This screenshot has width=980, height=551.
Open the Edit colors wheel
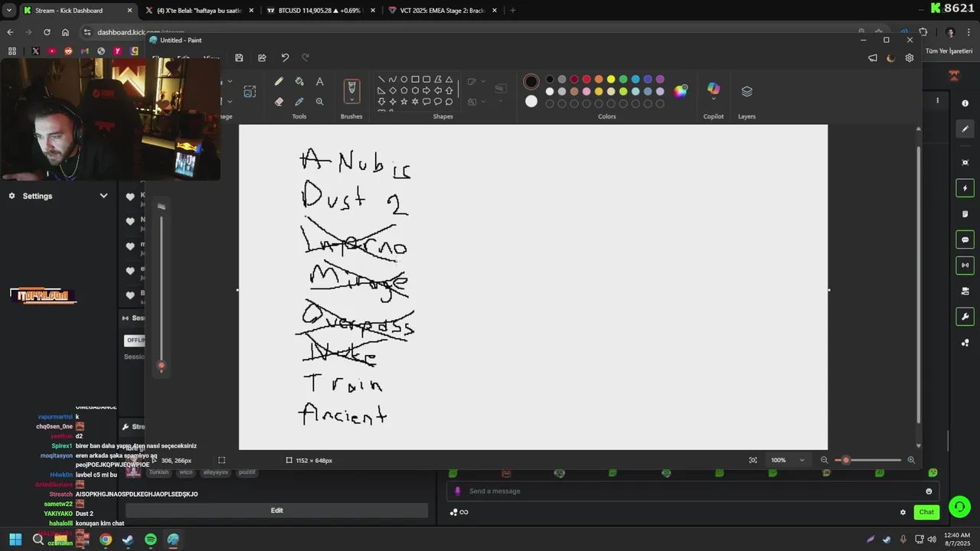click(x=681, y=91)
